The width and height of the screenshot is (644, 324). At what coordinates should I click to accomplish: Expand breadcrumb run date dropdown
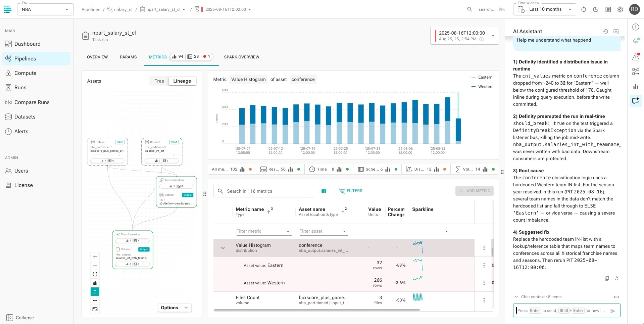tap(249, 9)
